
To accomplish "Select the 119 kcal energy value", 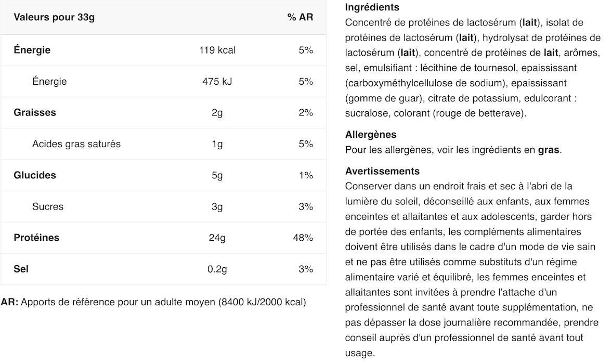I will pos(217,50).
